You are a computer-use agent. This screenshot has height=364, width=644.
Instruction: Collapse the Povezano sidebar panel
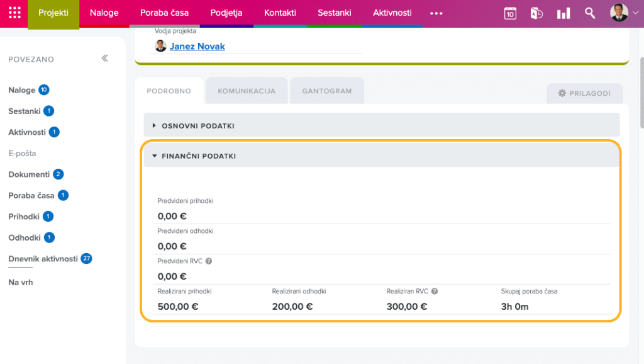[x=105, y=59]
